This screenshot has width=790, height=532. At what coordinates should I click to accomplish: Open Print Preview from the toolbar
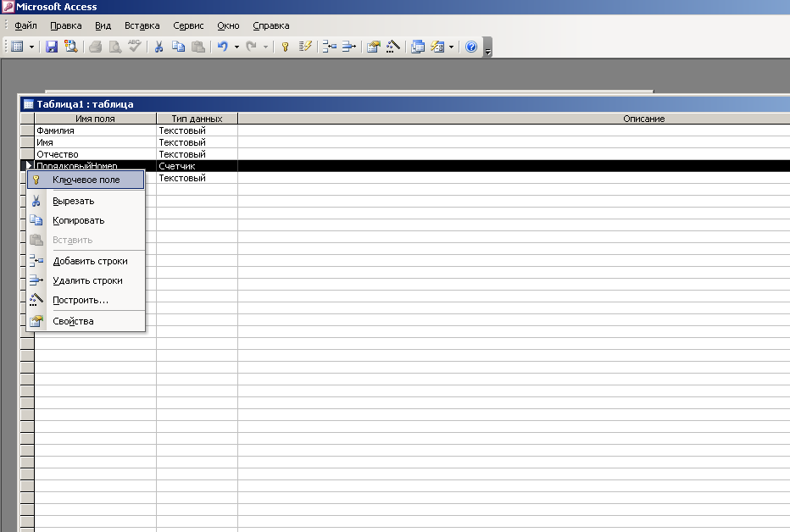pyautogui.click(x=115, y=47)
